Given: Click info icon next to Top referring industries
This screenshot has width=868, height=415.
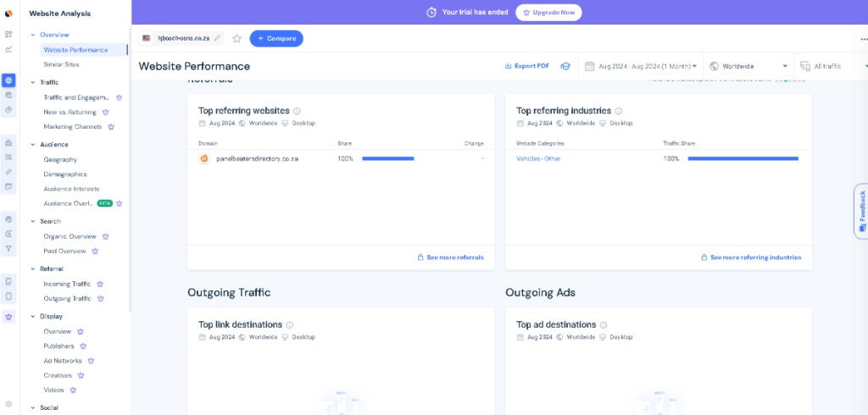Looking at the screenshot, I should click(x=619, y=111).
